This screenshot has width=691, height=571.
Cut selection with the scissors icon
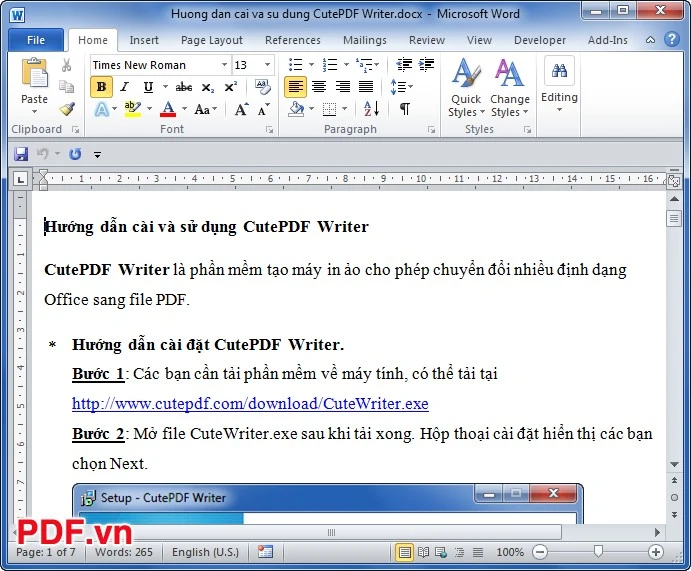tap(67, 65)
